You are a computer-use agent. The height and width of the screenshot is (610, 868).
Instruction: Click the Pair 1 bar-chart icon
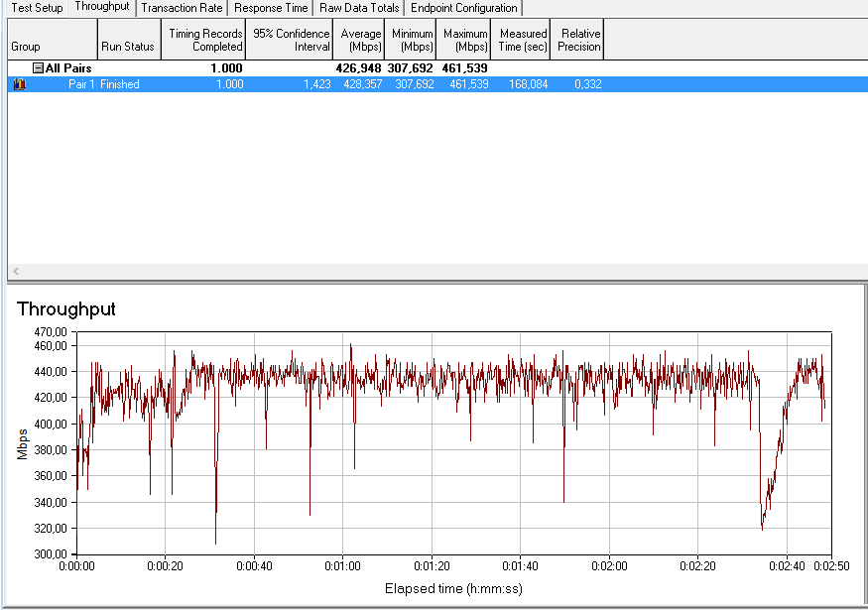pos(19,84)
